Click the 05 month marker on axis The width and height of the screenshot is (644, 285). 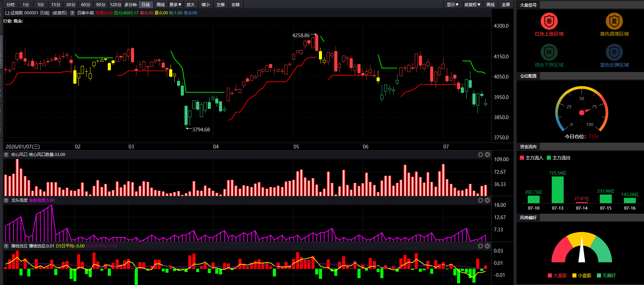296,147
